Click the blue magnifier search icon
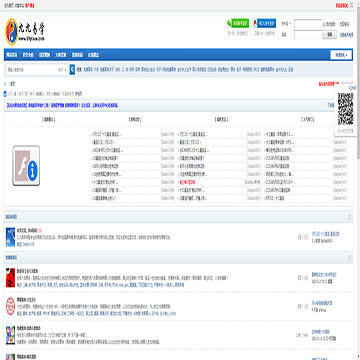The height and width of the screenshot is (360, 360). pos(72,70)
